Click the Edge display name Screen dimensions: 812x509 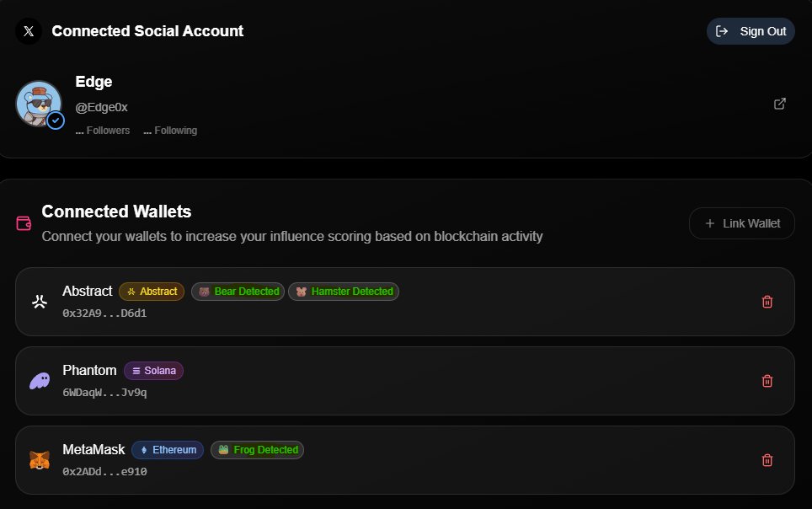click(93, 82)
